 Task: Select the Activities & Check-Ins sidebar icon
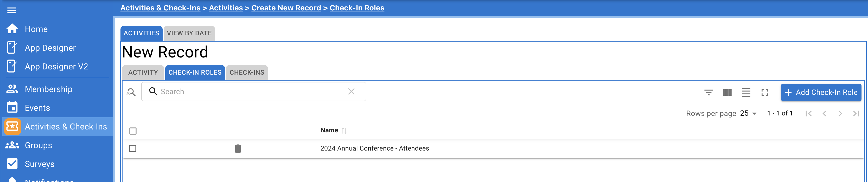12,127
